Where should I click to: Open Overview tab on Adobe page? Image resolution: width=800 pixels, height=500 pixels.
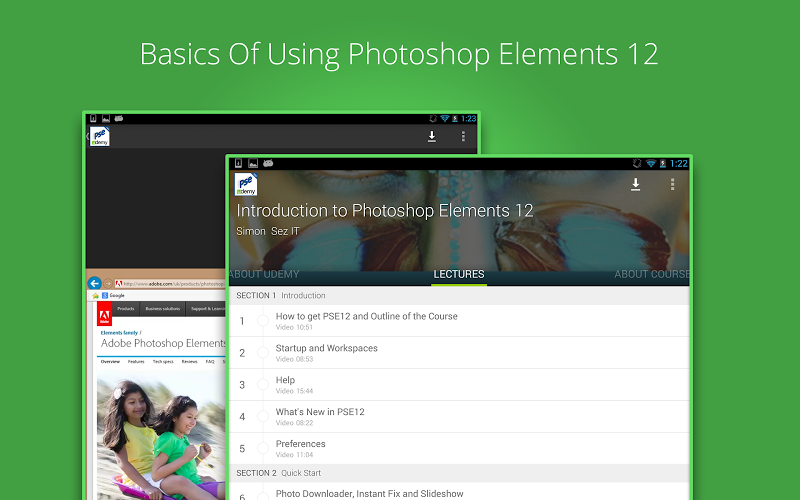[110, 362]
